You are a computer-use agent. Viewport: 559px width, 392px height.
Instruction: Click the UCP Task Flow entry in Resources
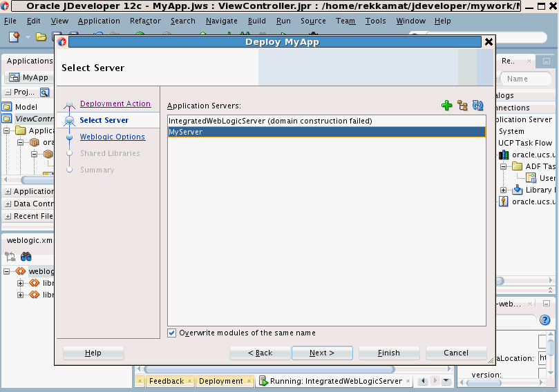click(525, 143)
